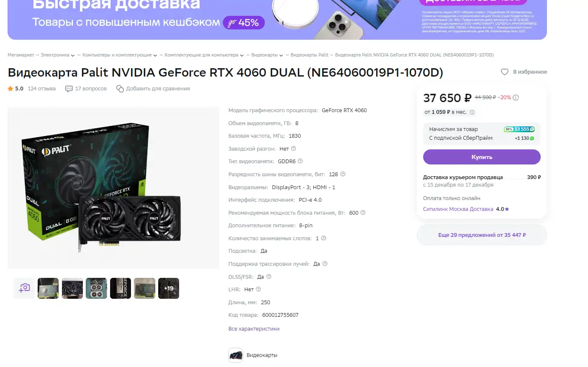
Task: Show Еще 29 предложений от 35 447 ₽
Action: click(482, 235)
